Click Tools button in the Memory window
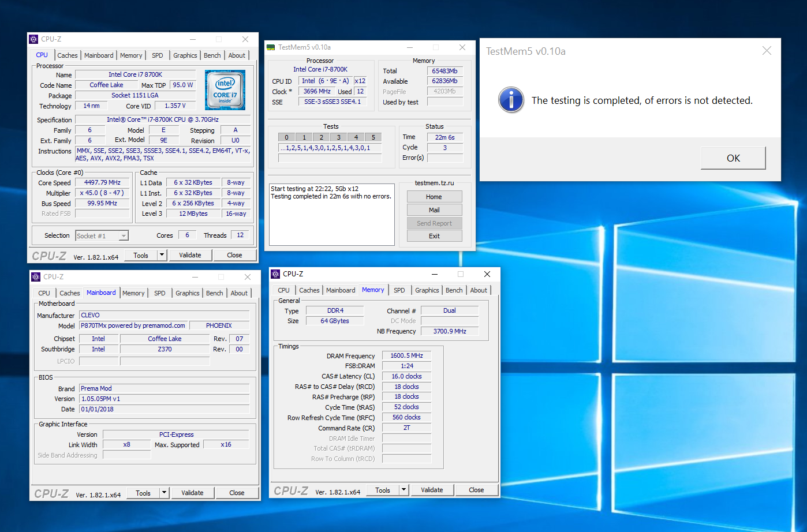 (383, 490)
